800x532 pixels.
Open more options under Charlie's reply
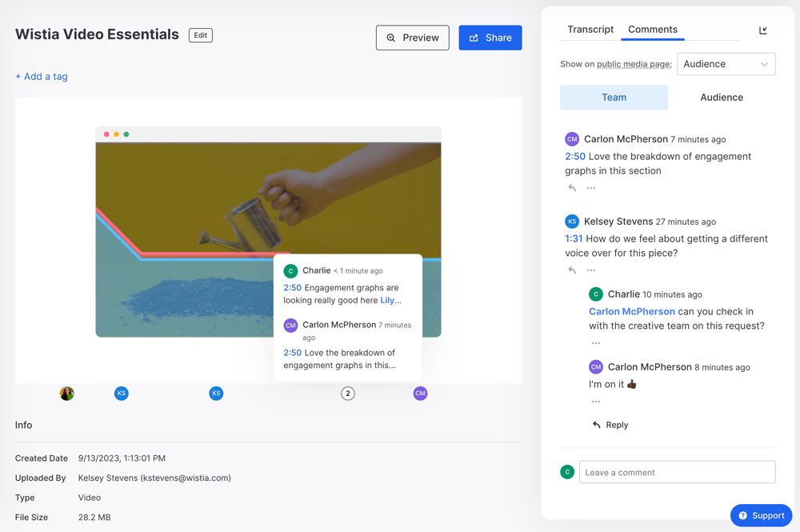point(595,343)
